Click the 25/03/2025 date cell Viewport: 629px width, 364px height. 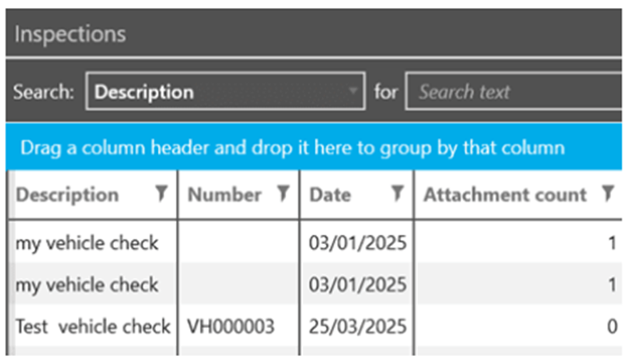coord(356,327)
